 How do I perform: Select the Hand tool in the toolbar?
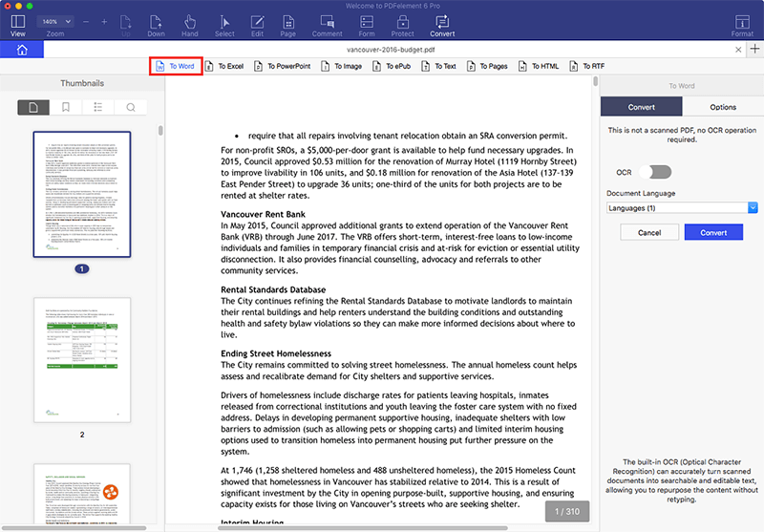190,24
